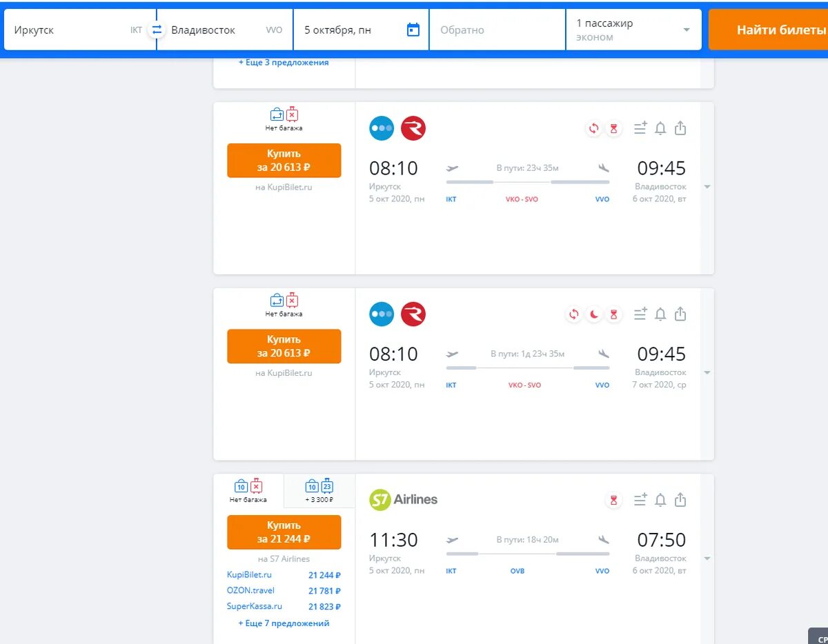828x644 pixels.
Task: Set price alert bell on 1д 23ч 35м flight
Action: tap(660, 314)
